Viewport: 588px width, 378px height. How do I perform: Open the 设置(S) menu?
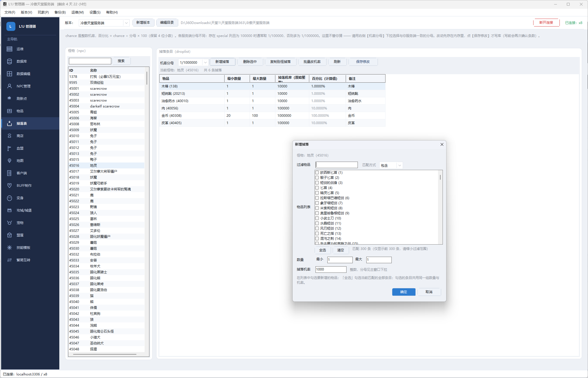click(x=95, y=12)
